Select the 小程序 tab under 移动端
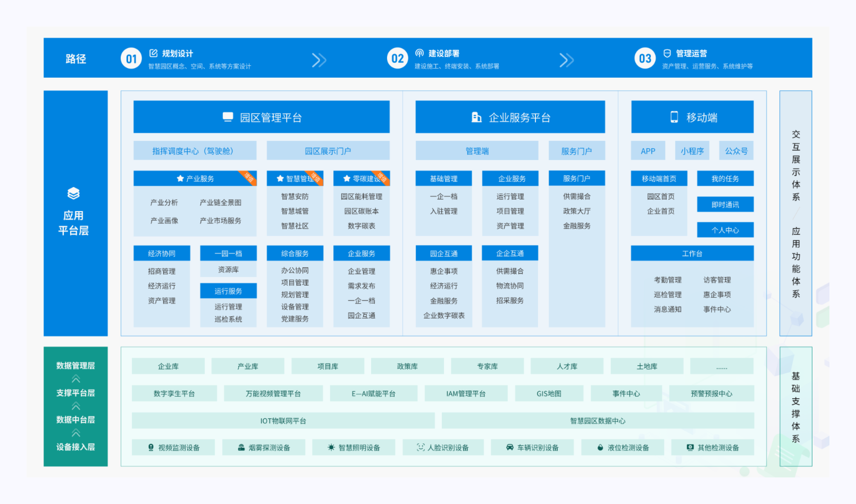The width and height of the screenshot is (856, 504). tap(692, 151)
